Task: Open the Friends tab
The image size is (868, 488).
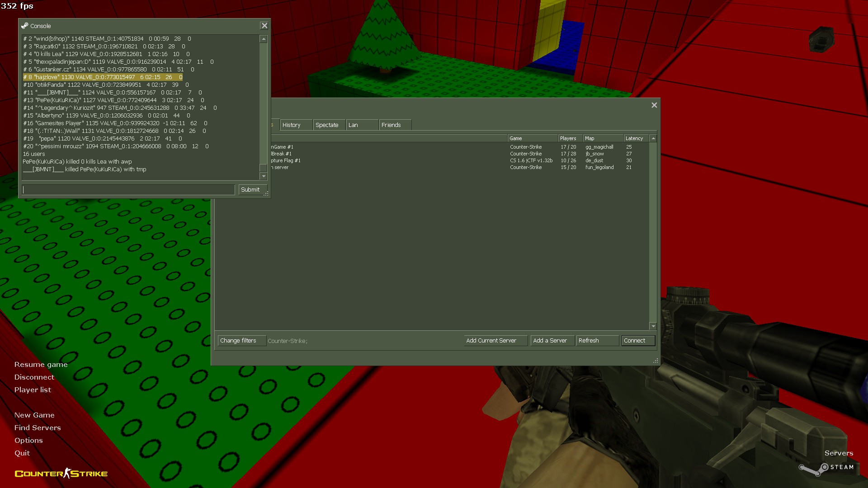Action: pyautogui.click(x=395, y=125)
